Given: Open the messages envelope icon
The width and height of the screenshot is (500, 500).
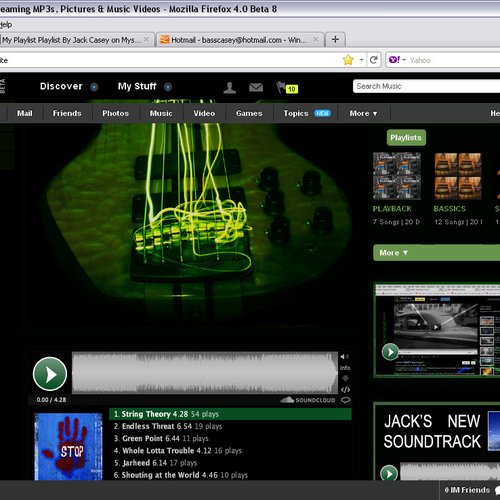Looking at the screenshot, I should pyautogui.click(x=256, y=87).
